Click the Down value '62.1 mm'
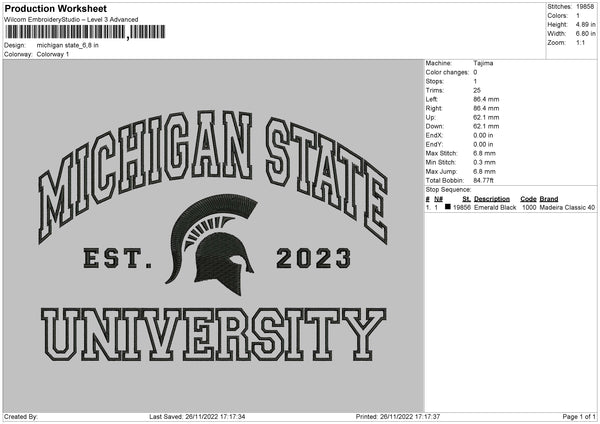Viewport: 600px width, 424px height. [486, 126]
